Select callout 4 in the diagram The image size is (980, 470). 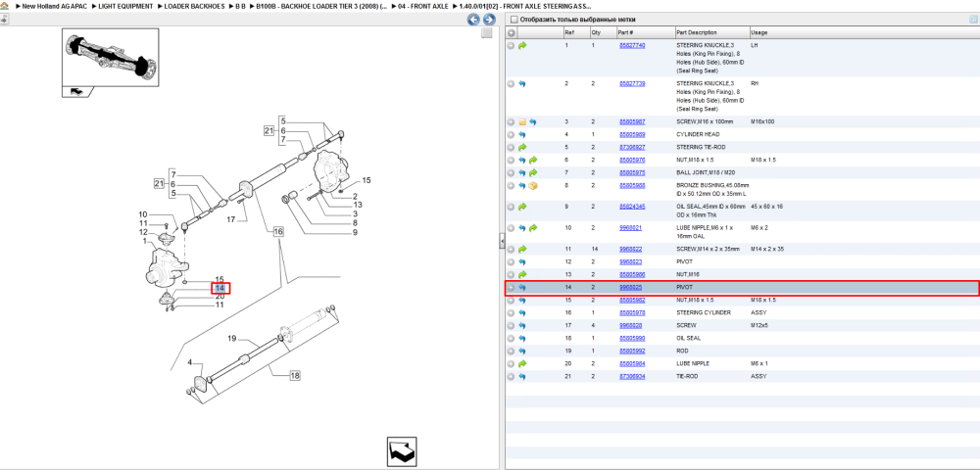pyautogui.click(x=192, y=362)
